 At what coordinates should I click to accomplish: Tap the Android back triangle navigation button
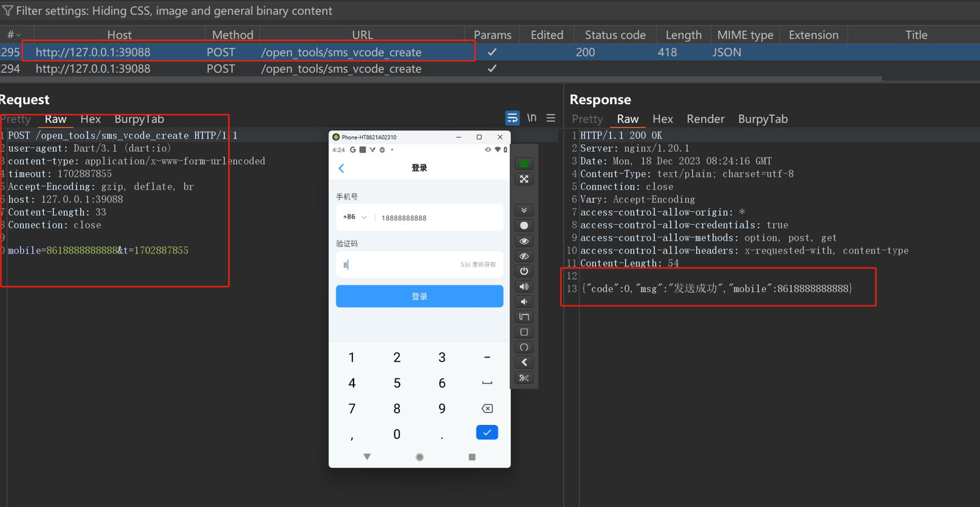367,457
